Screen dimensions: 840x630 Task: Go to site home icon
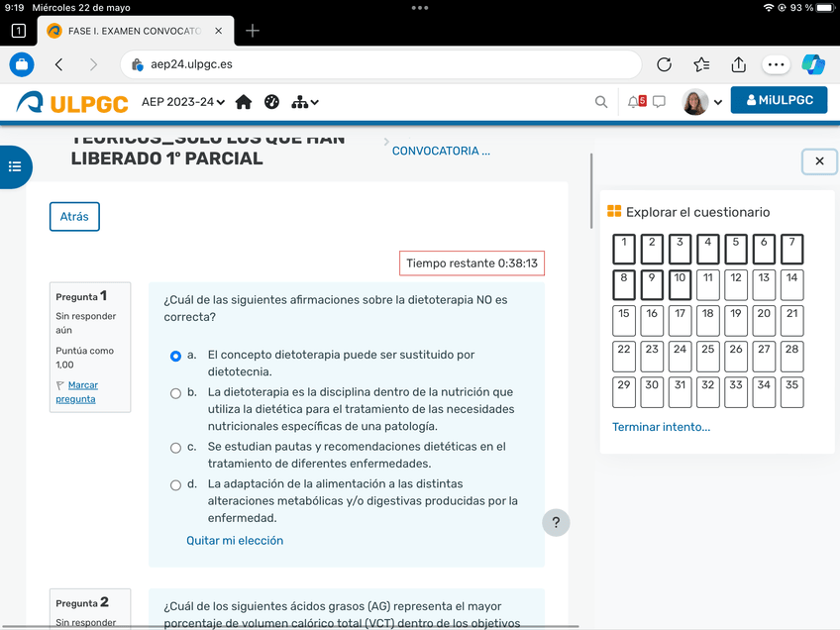click(x=244, y=102)
